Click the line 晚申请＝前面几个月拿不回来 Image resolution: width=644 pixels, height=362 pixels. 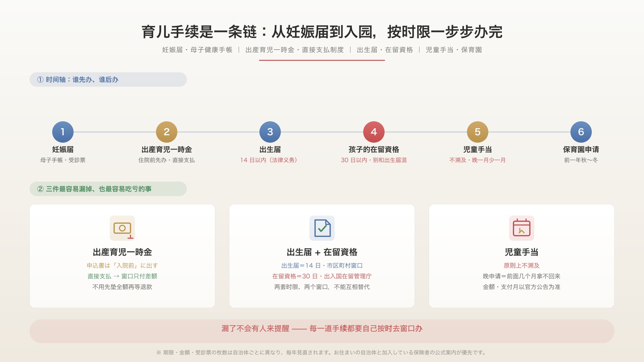pyautogui.click(x=522, y=276)
